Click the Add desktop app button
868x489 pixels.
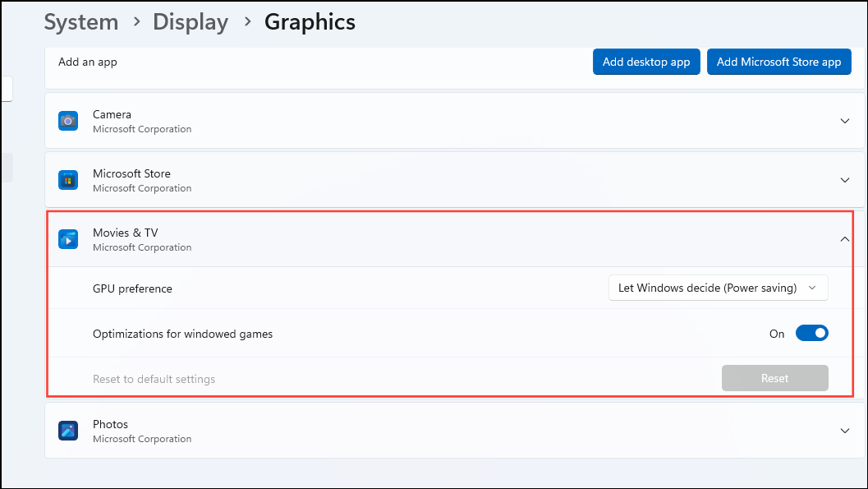click(x=646, y=61)
